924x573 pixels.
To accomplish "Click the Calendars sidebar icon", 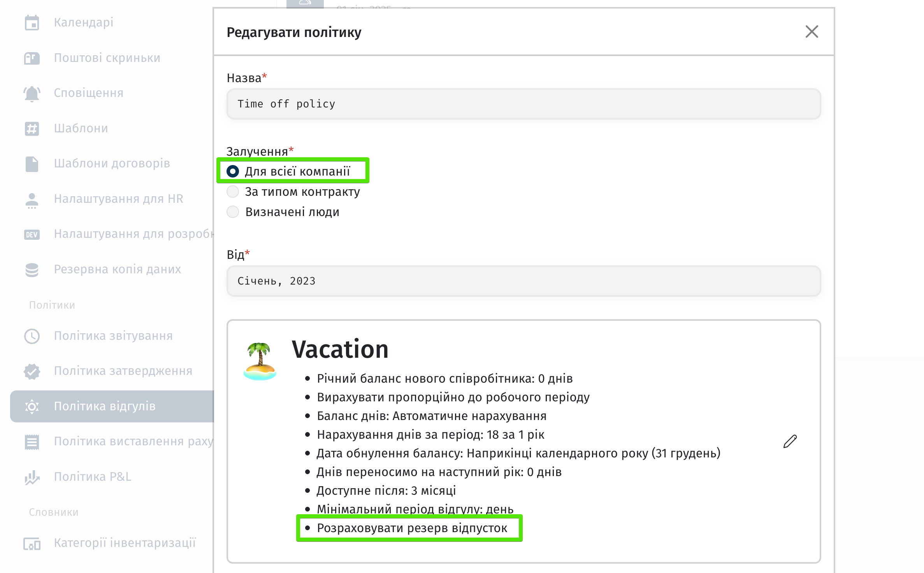I will 32,23.
